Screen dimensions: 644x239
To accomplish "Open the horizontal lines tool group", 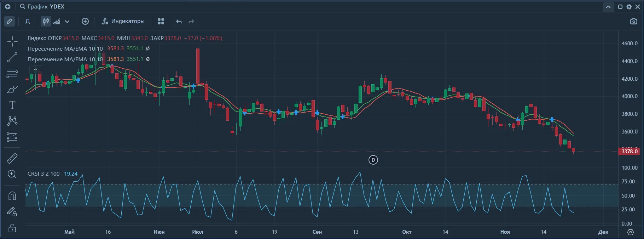I will coord(12,73).
